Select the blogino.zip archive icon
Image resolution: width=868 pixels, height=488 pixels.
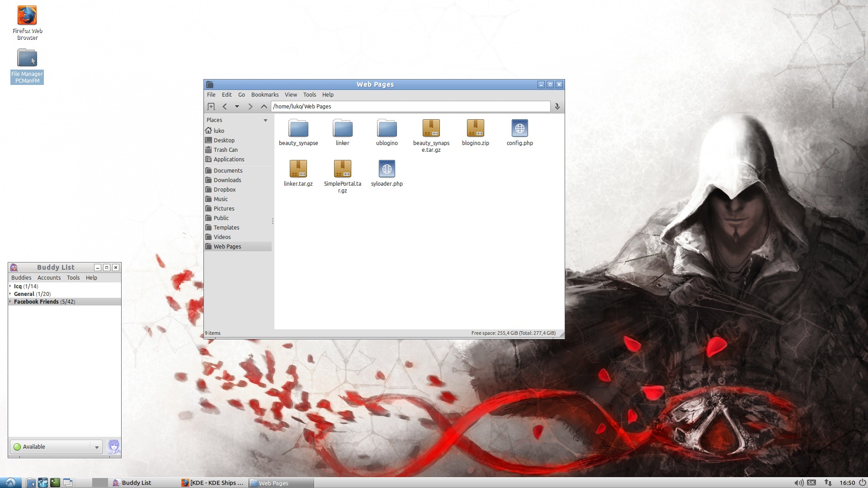click(x=476, y=128)
